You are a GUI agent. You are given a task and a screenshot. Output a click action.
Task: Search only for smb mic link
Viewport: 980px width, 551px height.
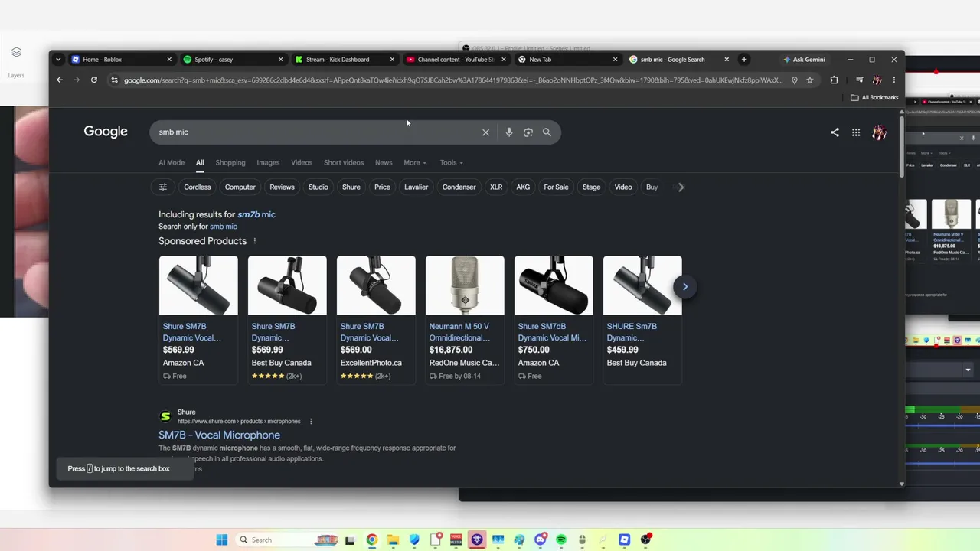(x=224, y=227)
